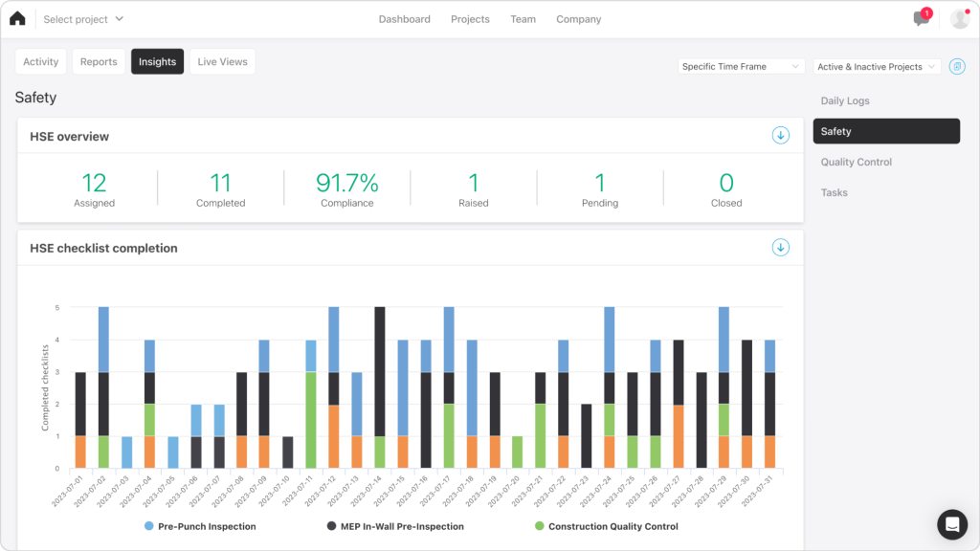Select the Activity tab
The image size is (980, 551).
(x=40, y=60)
